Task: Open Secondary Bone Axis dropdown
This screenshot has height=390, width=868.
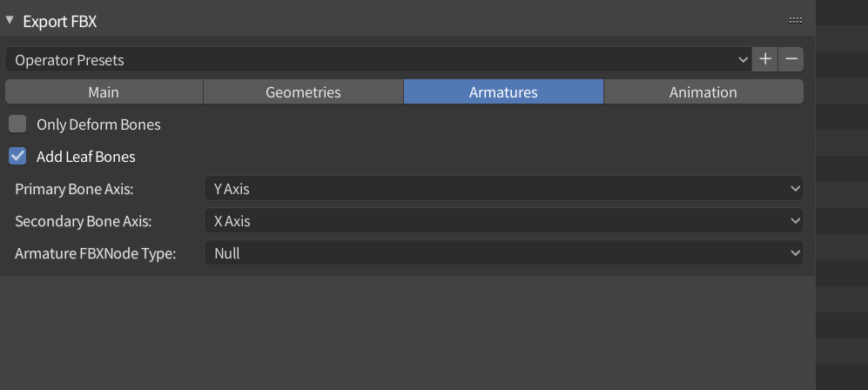Action: [503, 221]
